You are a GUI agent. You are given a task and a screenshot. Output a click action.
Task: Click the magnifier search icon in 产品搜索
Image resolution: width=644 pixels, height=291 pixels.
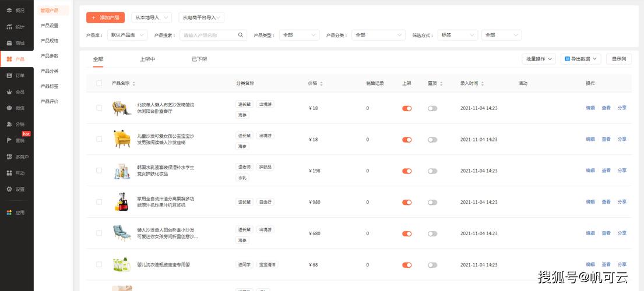241,35
